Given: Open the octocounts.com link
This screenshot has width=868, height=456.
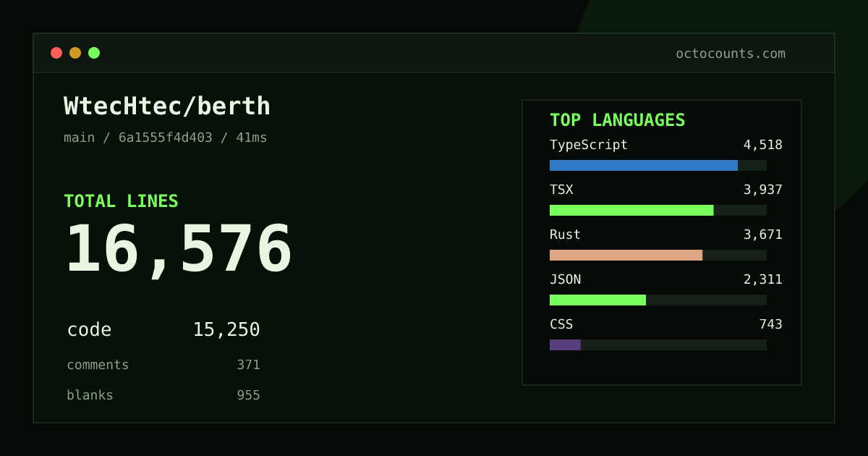Looking at the screenshot, I should tap(731, 54).
